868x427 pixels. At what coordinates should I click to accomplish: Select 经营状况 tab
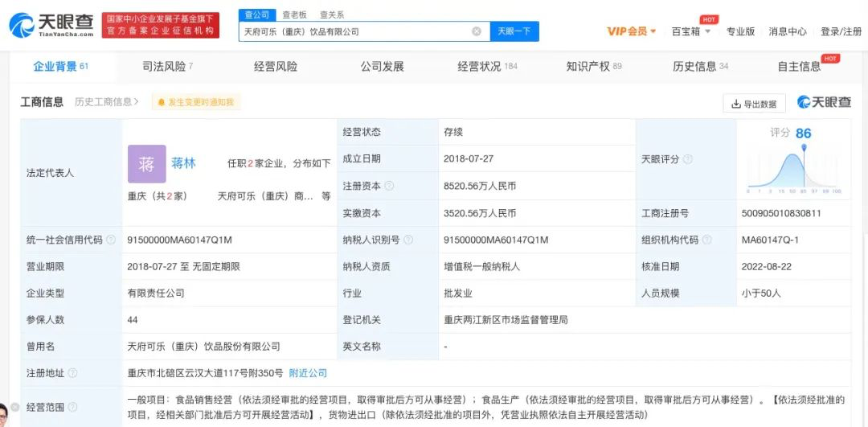click(x=487, y=67)
